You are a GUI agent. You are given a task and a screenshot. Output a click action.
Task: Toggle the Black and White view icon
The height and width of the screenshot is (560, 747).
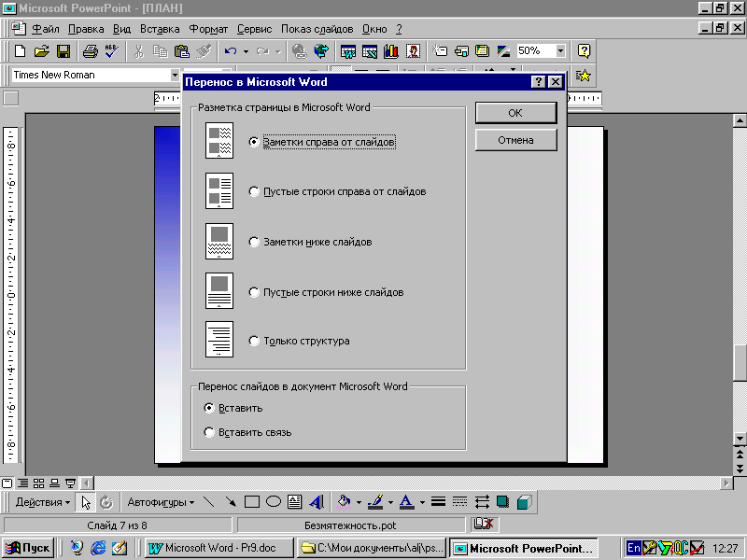503,51
